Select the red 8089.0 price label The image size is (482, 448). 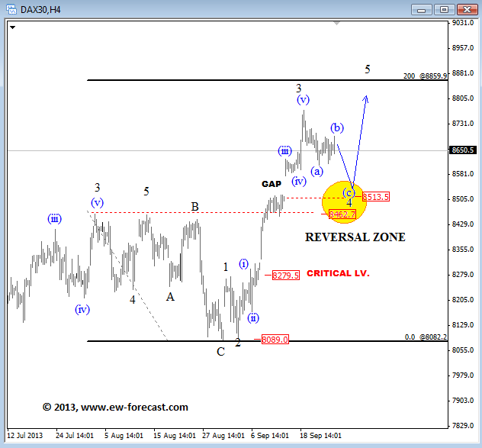pyautogui.click(x=275, y=340)
